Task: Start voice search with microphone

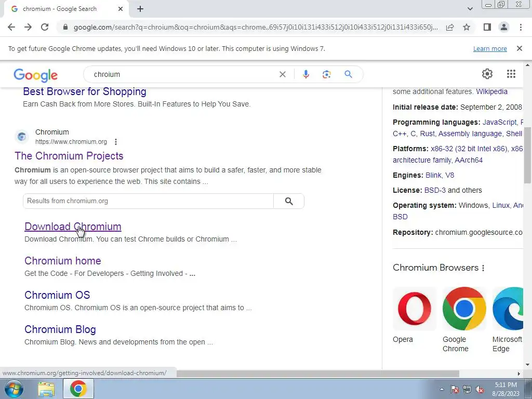Action: [305, 74]
